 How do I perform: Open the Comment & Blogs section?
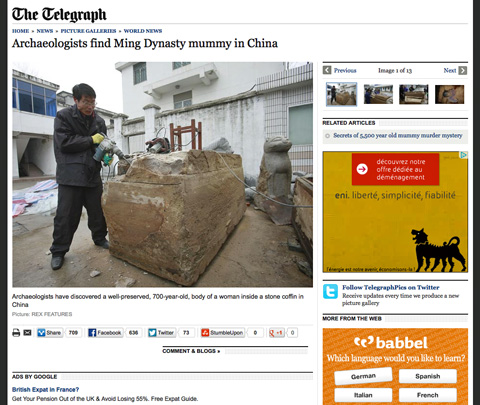pos(191,351)
